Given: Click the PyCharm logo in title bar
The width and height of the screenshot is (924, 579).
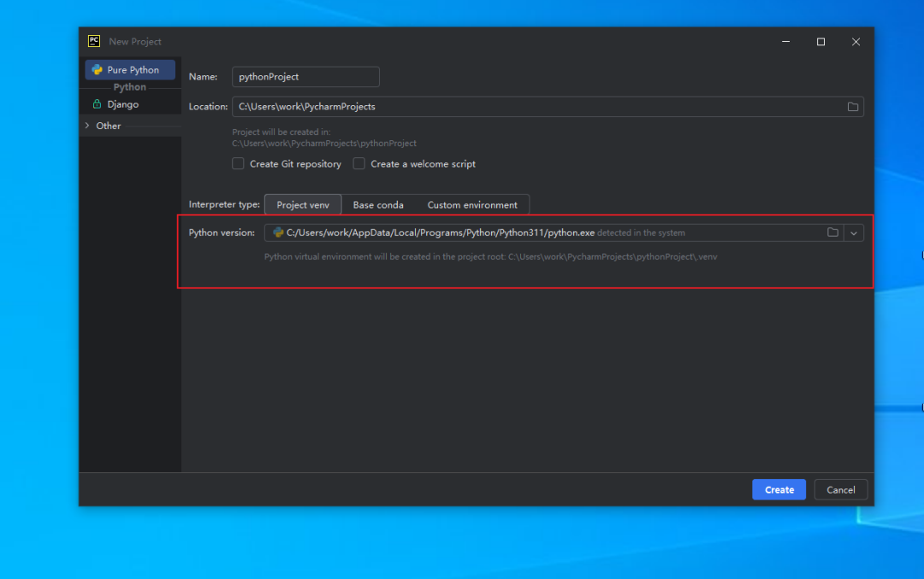Looking at the screenshot, I should tap(94, 41).
